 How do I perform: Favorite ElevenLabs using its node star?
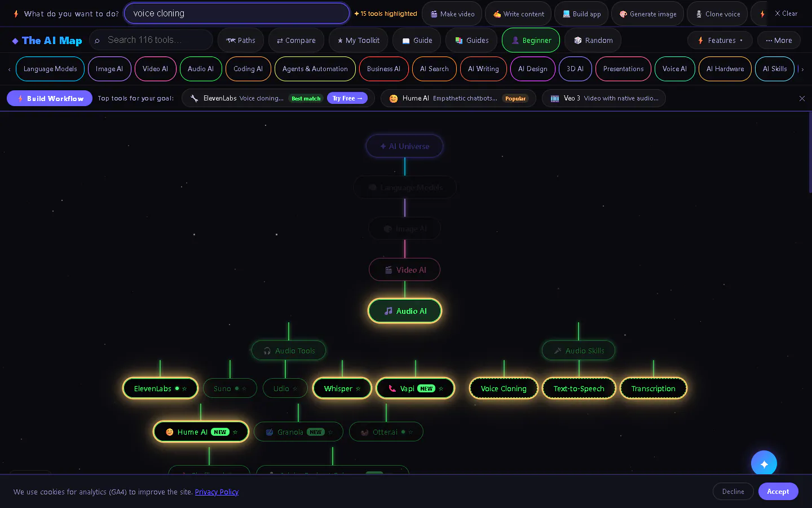[x=184, y=389]
